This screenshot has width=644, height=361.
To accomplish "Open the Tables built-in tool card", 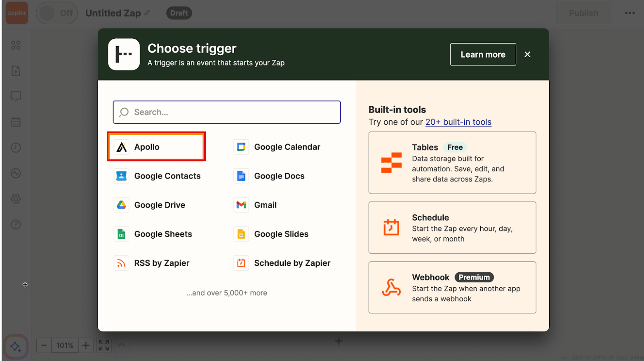I will pyautogui.click(x=452, y=163).
